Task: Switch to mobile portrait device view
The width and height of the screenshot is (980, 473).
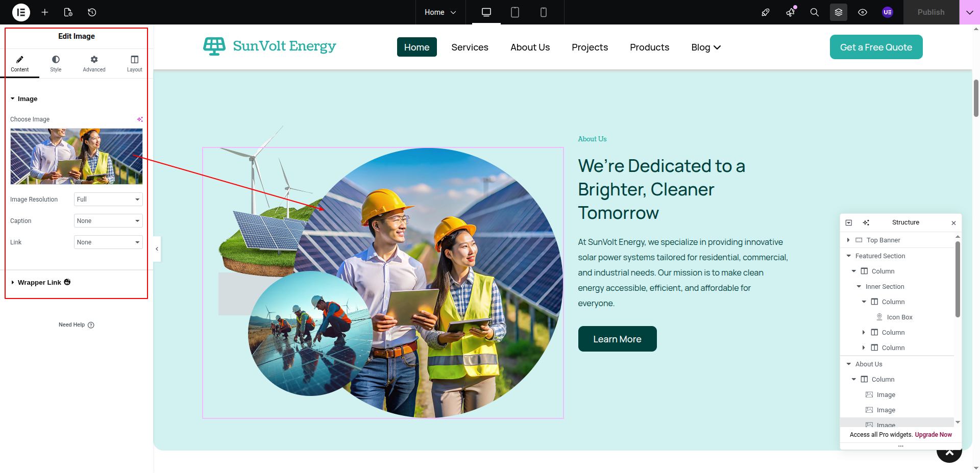Action: tap(543, 12)
